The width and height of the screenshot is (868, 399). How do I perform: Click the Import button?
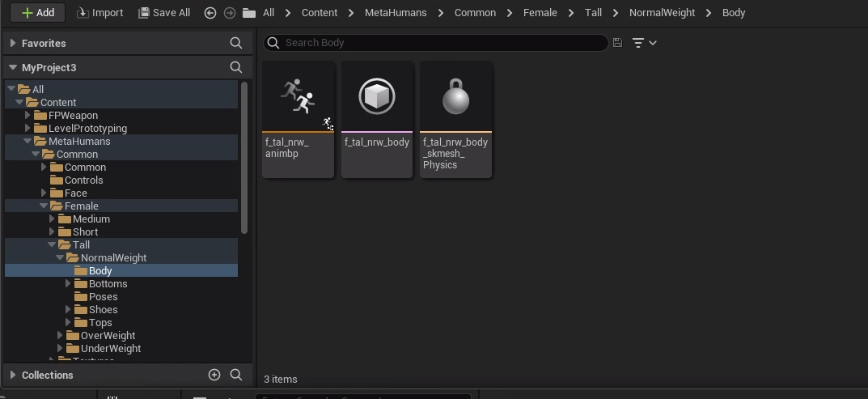coord(100,13)
